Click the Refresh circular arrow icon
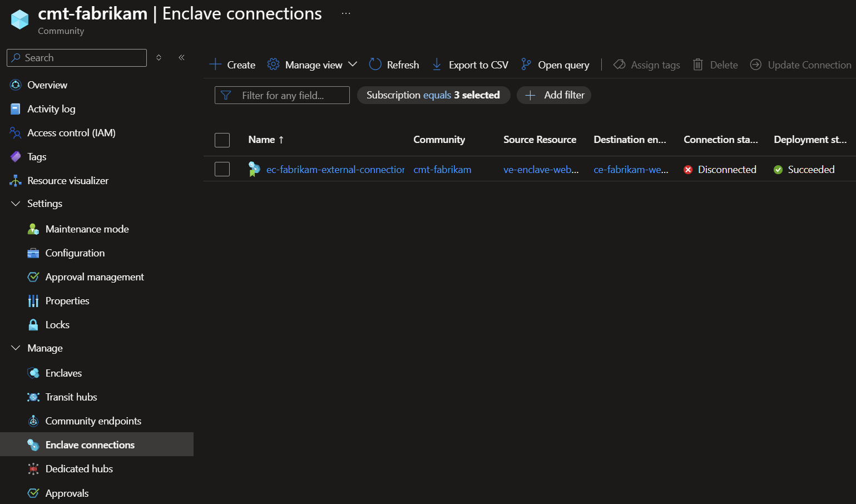The image size is (856, 504). pos(375,65)
